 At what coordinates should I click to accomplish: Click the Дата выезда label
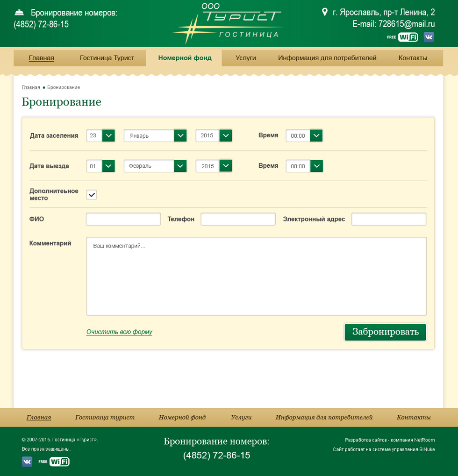[x=49, y=166]
